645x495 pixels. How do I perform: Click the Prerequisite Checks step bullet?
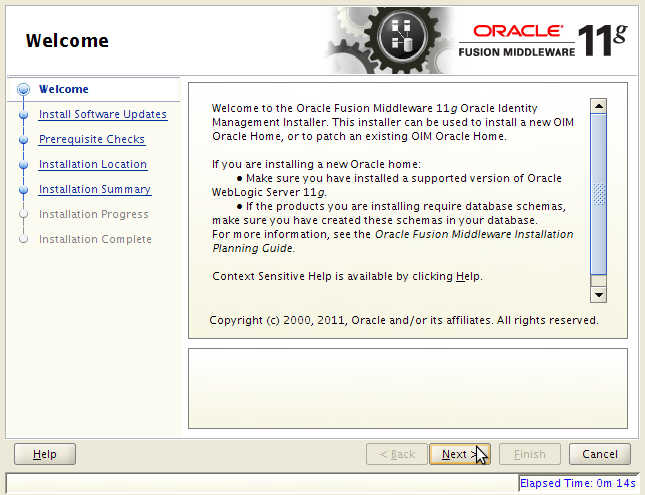click(x=22, y=140)
